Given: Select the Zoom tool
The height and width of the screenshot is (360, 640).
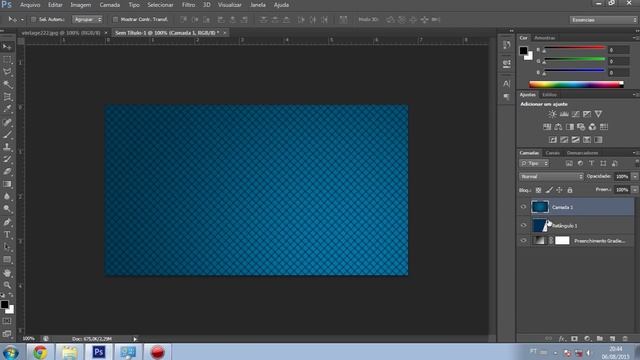Looking at the screenshot, I should [x=7, y=285].
